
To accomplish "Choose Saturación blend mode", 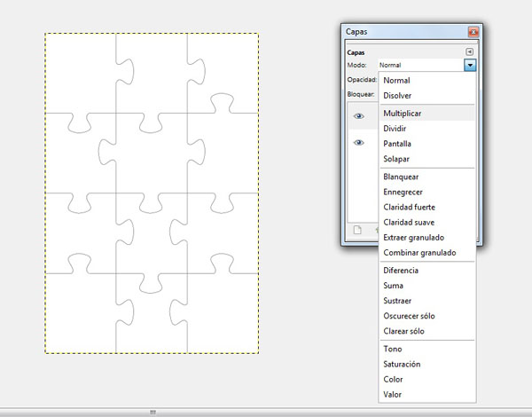I will [427, 364].
